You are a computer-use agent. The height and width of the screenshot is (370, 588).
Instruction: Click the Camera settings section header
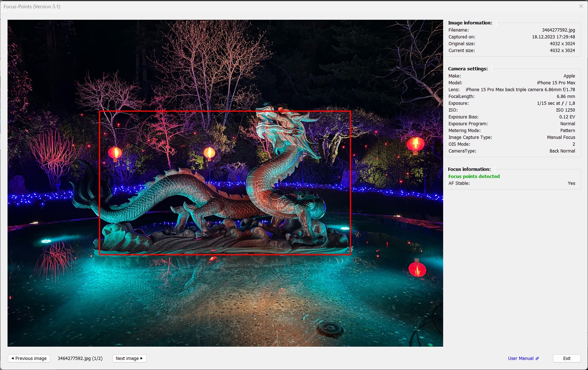[x=468, y=69]
